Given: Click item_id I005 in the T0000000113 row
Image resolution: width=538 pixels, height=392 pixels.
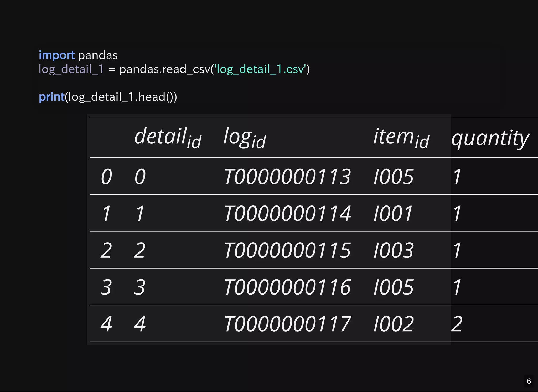Looking at the screenshot, I should pyautogui.click(x=394, y=177).
